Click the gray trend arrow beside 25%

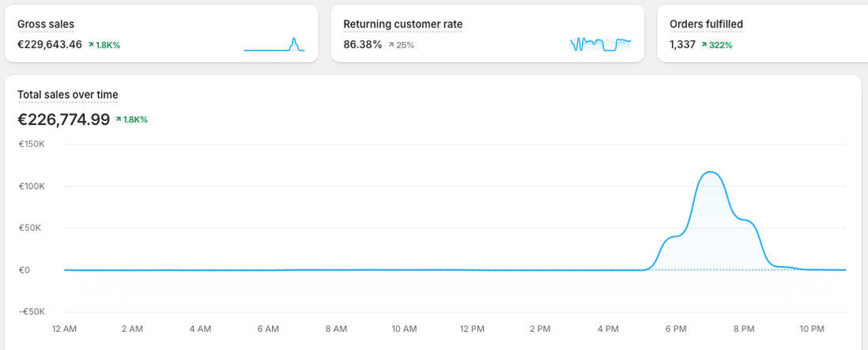tap(391, 45)
